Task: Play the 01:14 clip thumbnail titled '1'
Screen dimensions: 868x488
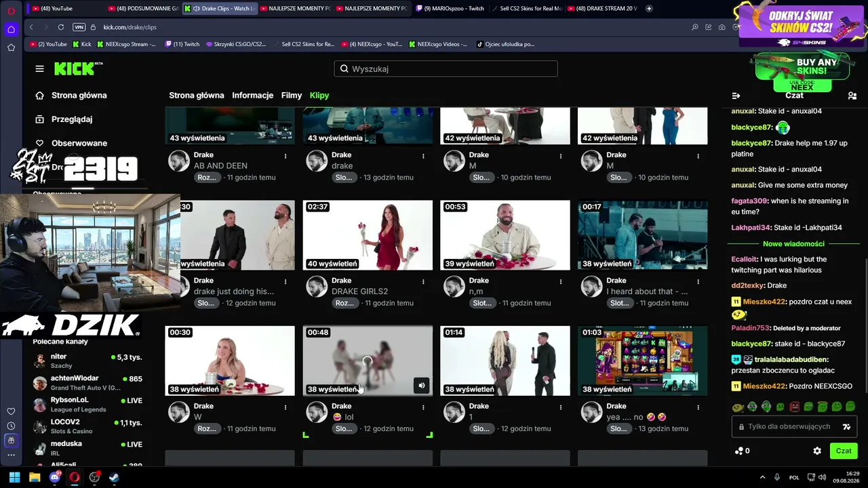Action: (x=505, y=361)
